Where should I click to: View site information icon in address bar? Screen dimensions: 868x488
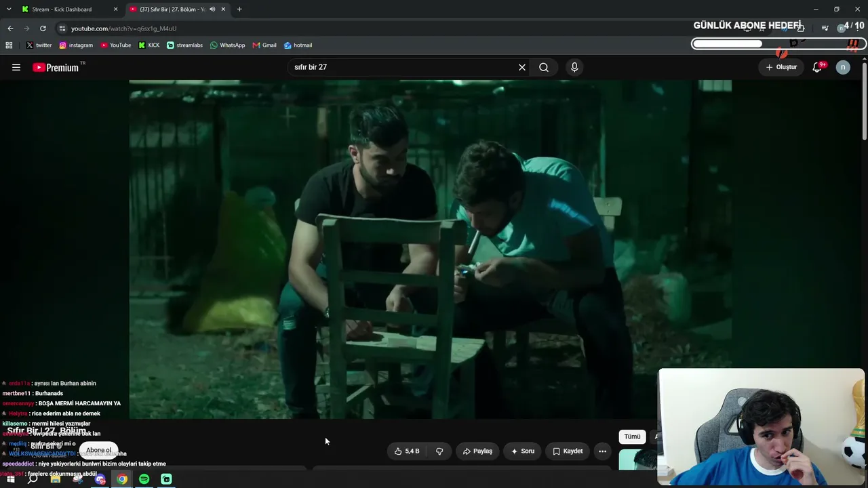(62, 28)
